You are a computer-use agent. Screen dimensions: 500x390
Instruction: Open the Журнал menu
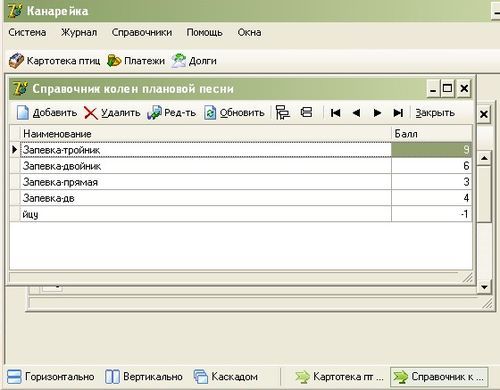[x=79, y=32]
